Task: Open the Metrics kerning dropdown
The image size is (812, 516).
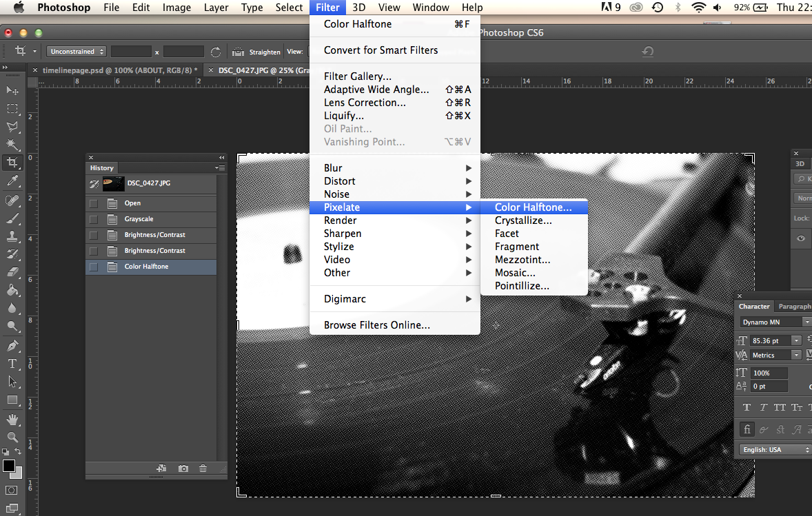Action: [796, 355]
